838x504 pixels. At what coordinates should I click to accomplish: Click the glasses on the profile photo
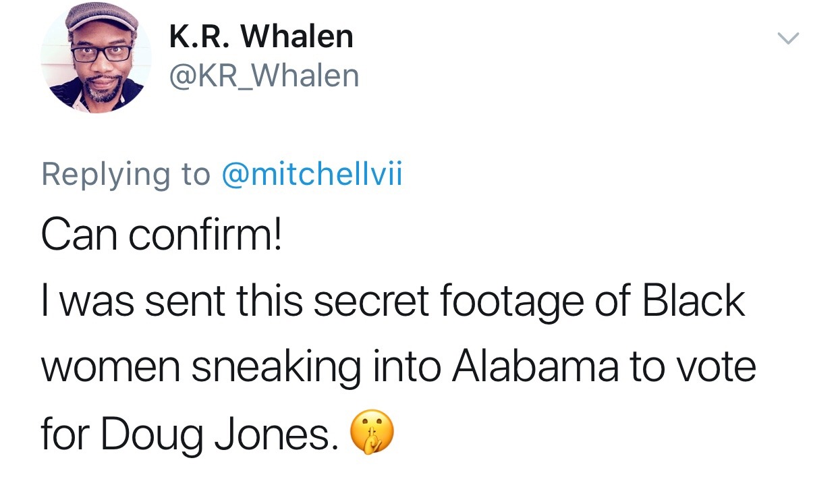(101, 53)
